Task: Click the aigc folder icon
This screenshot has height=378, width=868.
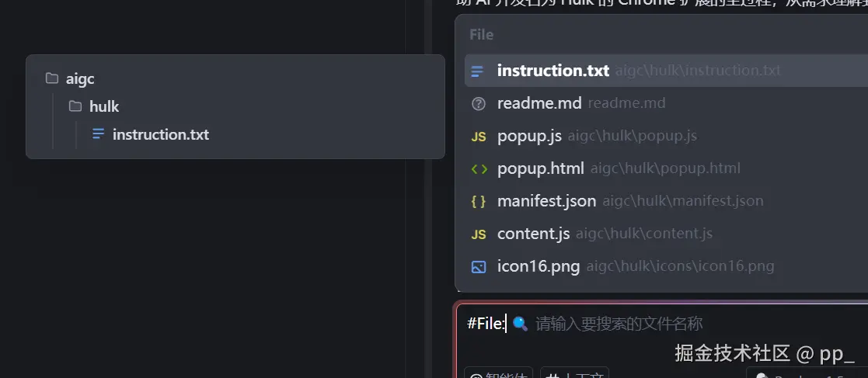Action: tap(52, 78)
